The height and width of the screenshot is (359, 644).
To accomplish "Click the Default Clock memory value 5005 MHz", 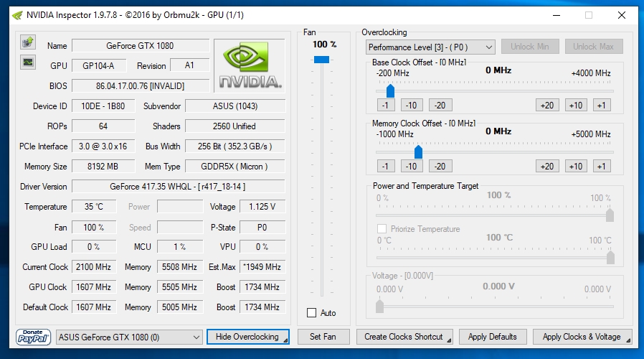I will (x=180, y=307).
